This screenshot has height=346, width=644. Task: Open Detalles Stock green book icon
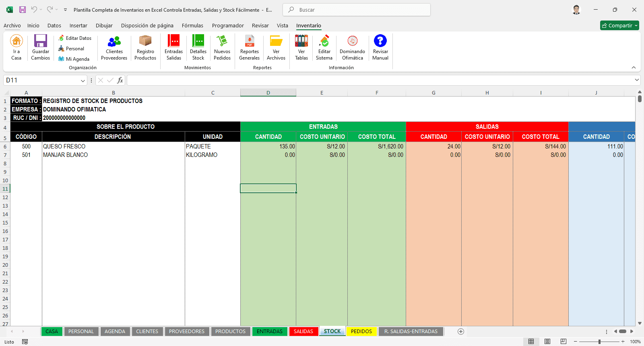click(198, 41)
